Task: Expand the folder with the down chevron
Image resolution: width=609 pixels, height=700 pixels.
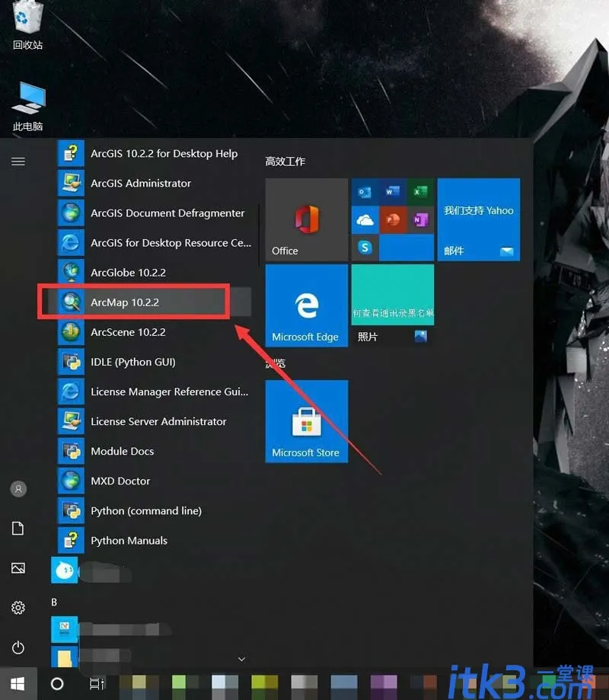Action: pyautogui.click(x=242, y=659)
